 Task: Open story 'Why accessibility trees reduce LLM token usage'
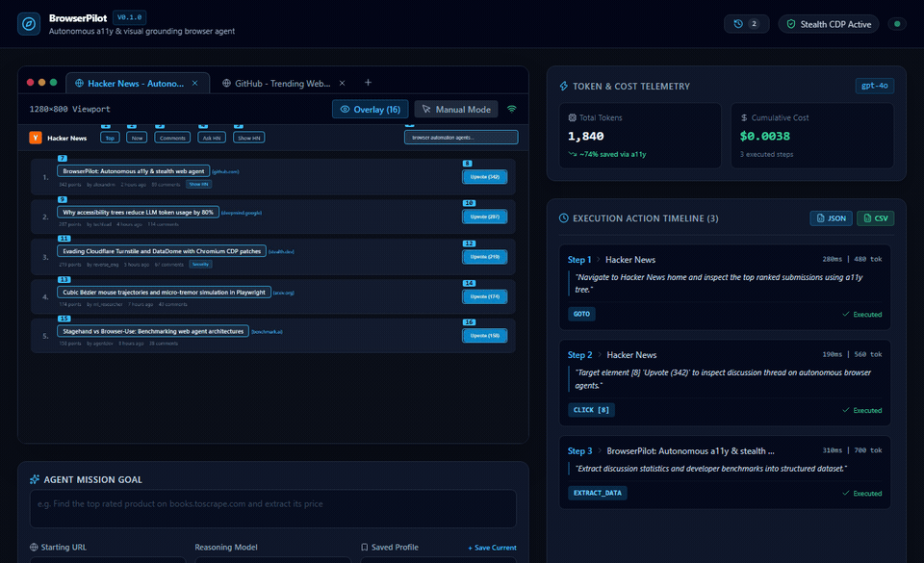[138, 212]
